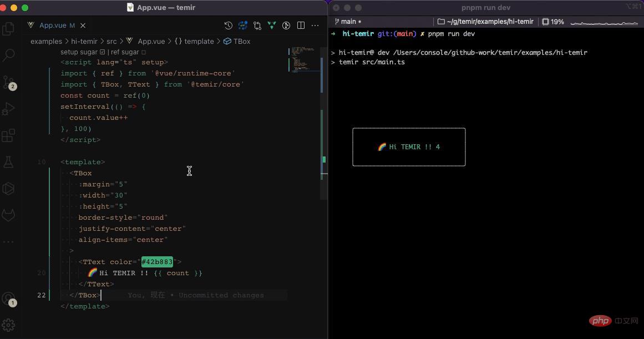Image resolution: width=644 pixels, height=339 pixels.
Task: Toggle the ref sugar checkbox
Action: pyautogui.click(x=144, y=52)
